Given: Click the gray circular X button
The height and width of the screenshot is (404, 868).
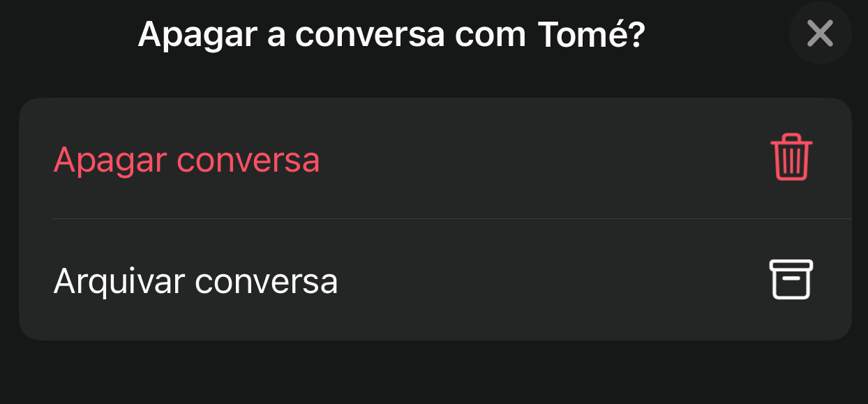Looking at the screenshot, I should (x=820, y=33).
